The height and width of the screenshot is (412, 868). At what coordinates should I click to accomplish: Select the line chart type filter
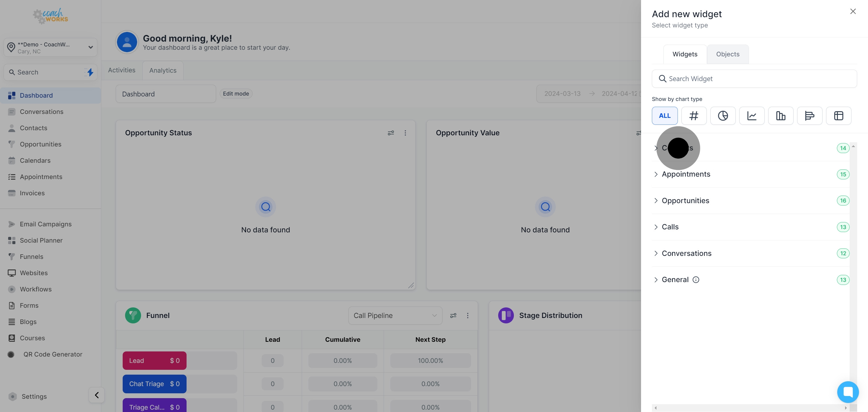pyautogui.click(x=751, y=115)
